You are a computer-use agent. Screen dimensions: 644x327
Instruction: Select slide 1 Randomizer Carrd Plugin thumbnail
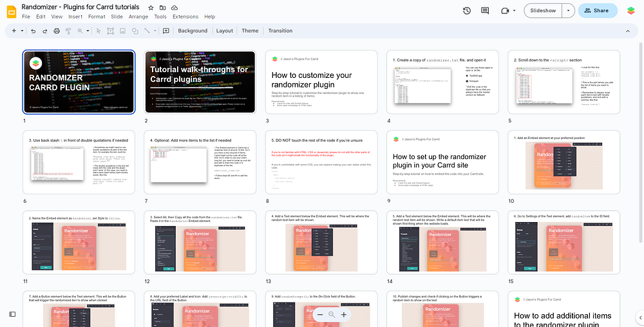pyautogui.click(x=79, y=82)
